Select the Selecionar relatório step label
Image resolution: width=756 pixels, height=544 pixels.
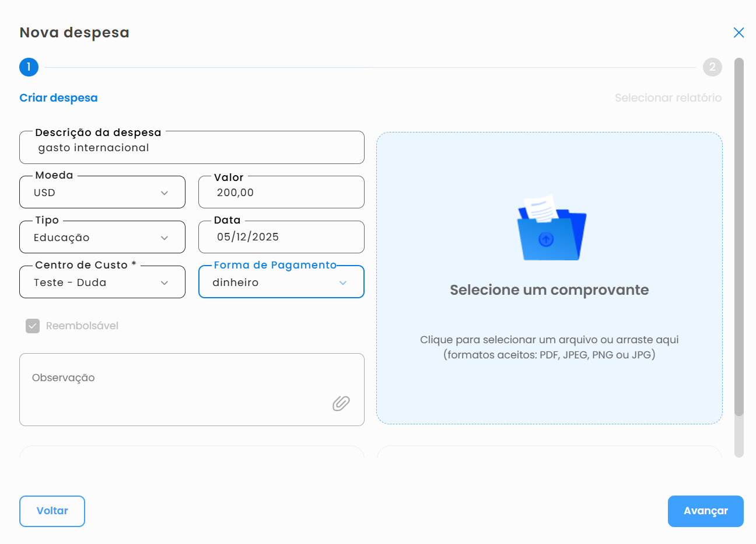coord(668,98)
